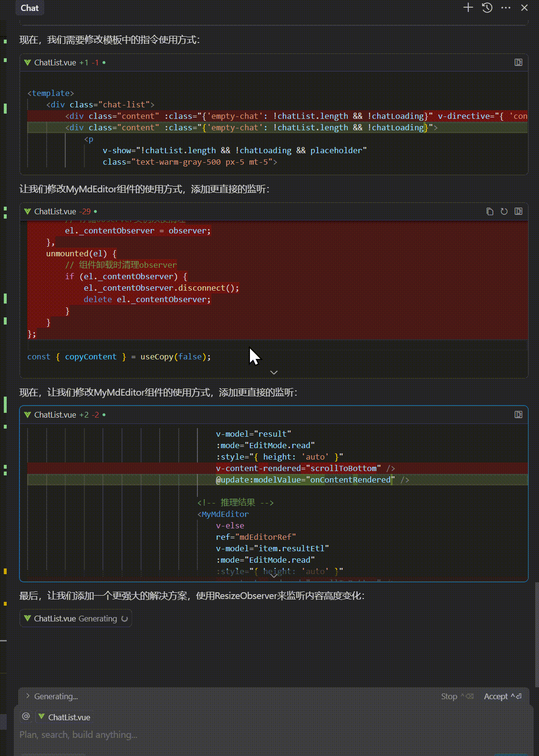The image size is (539, 756).
Task: Click v-model="item.resultEtl" line
Action: (x=272, y=548)
